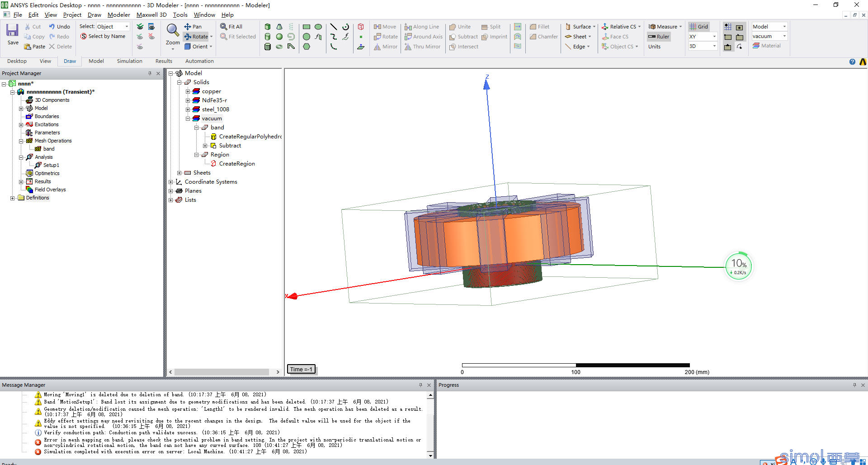Click the draw region icon

(x=361, y=27)
